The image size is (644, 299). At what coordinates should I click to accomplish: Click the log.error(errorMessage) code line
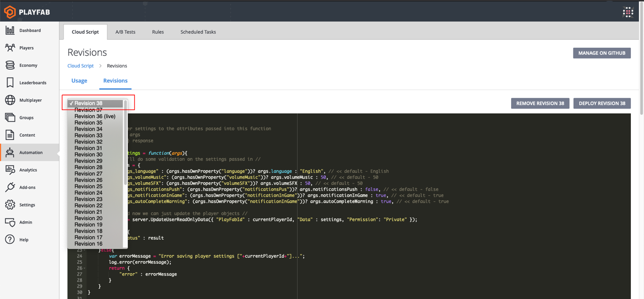140,262
